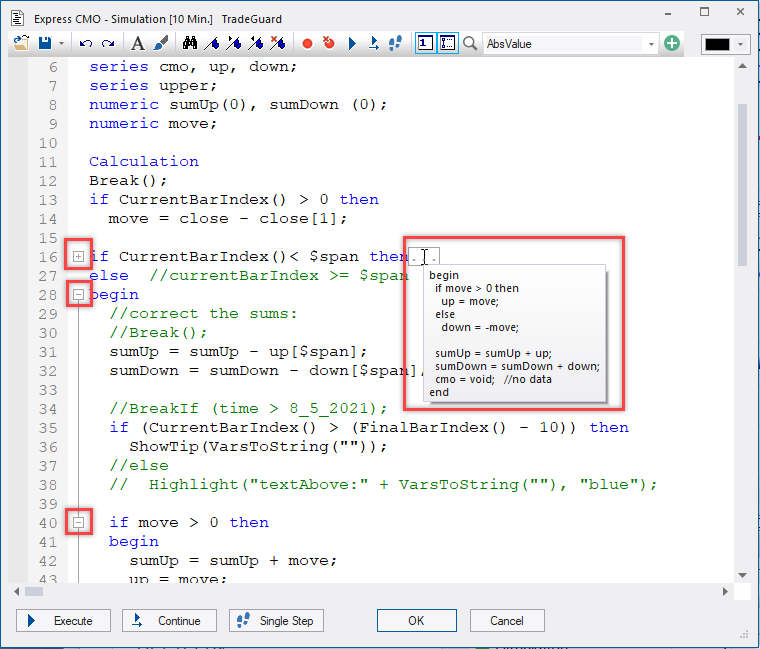
Task: Click the green plus icon beside AbsValue
Action: pos(672,44)
